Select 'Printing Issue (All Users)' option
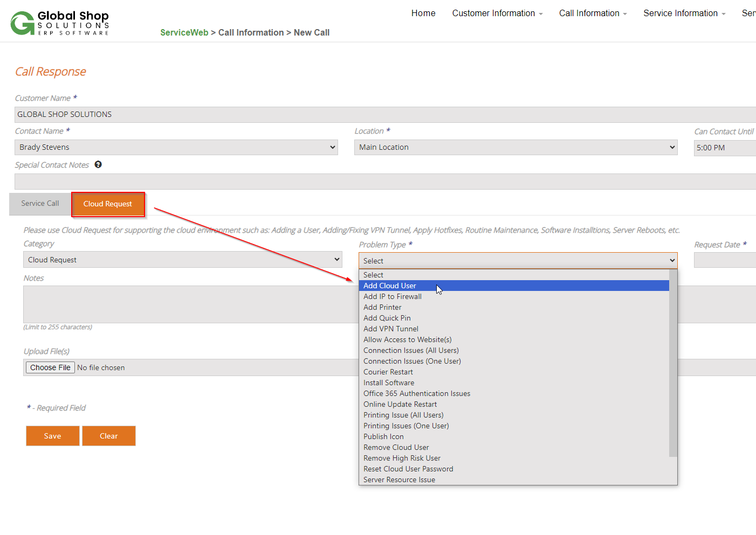756x535 pixels. coord(514,415)
